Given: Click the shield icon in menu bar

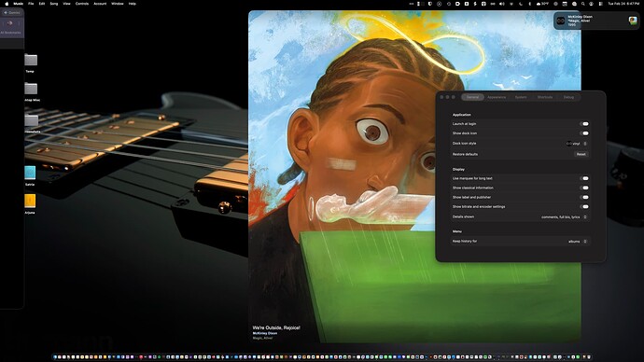Looking at the screenshot, I should tap(430, 4).
